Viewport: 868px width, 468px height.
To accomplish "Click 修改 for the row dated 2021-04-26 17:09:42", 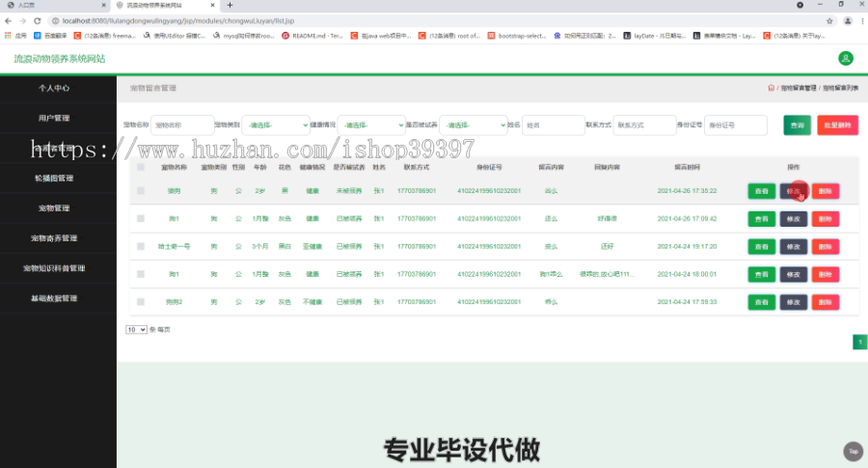I will (794, 219).
